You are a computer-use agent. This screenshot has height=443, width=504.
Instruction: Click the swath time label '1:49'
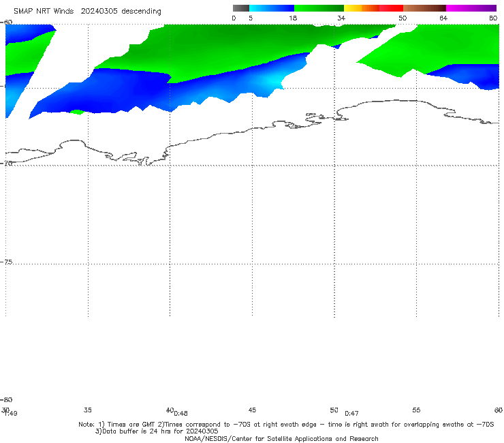click(11, 414)
